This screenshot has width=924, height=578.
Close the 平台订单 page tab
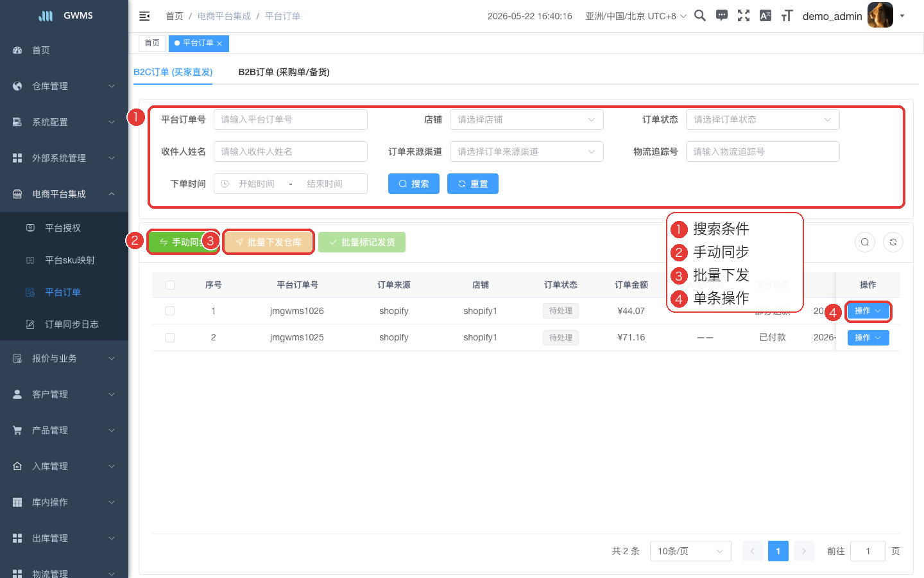(219, 44)
